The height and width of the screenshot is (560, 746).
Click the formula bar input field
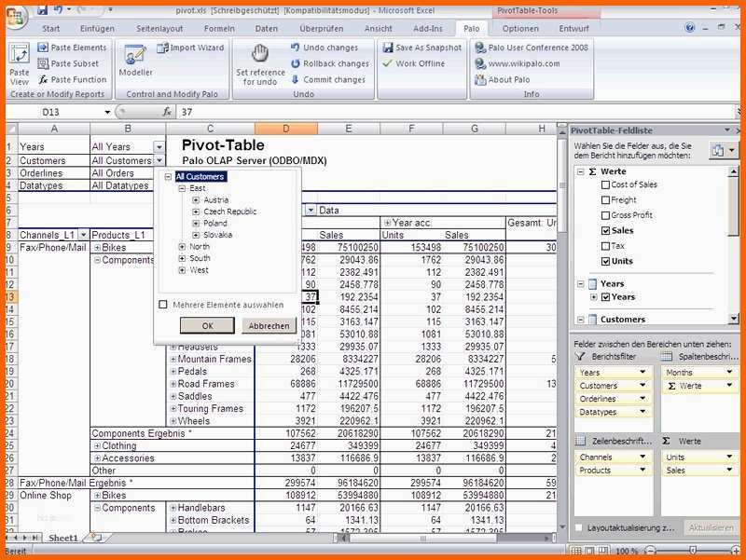[x=364, y=112]
